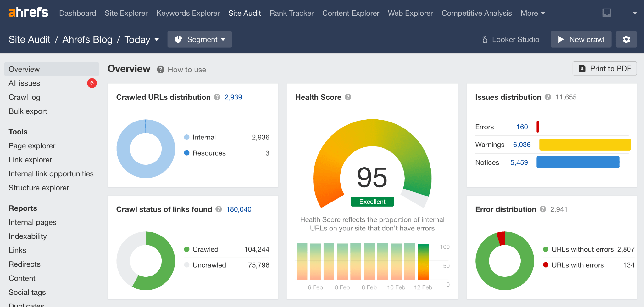Click the help icon beside Error distribution
The width and height of the screenshot is (644, 307).
pyautogui.click(x=543, y=209)
